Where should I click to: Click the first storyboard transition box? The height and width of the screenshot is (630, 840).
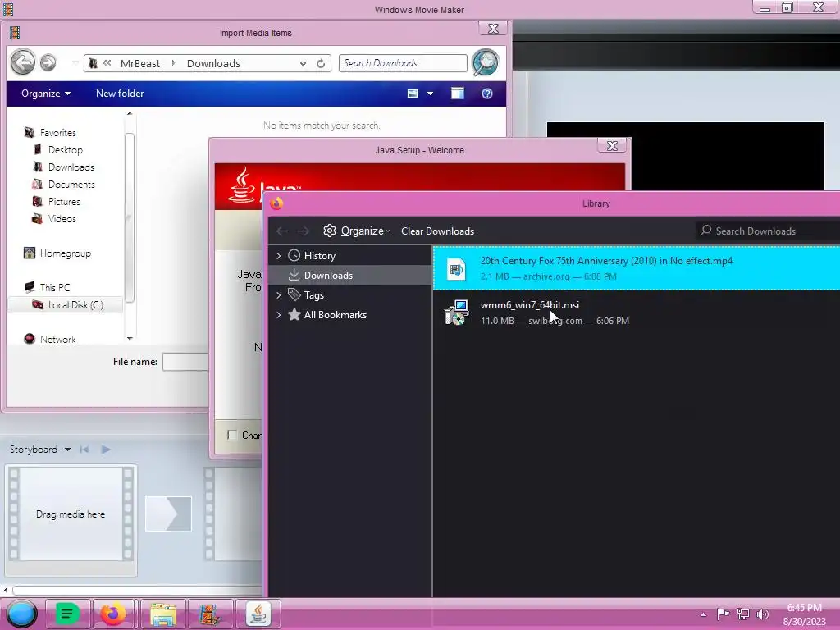point(168,514)
